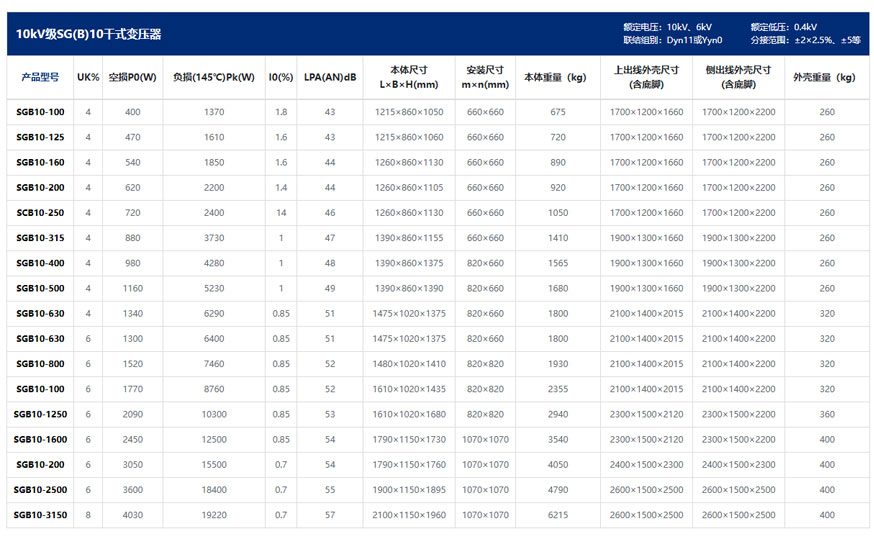The image size is (874, 536).
Task: Select the 上出线外壳尺寸 column header
Action: point(646,78)
